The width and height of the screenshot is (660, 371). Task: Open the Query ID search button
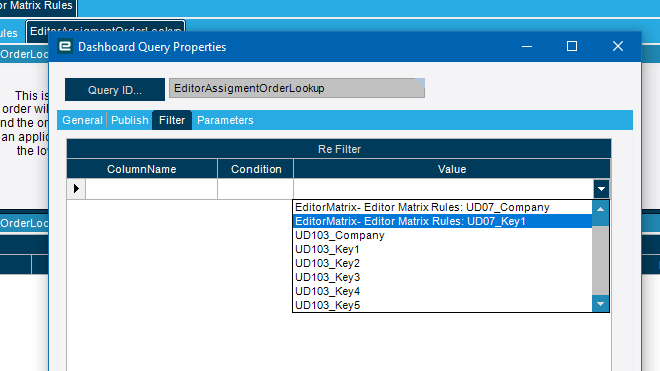click(115, 90)
